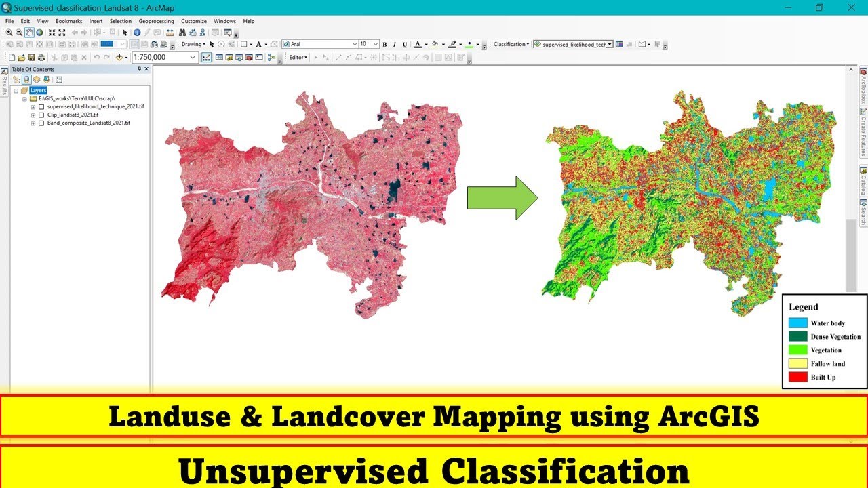Open the Table of Contents window icon

(x=219, y=58)
